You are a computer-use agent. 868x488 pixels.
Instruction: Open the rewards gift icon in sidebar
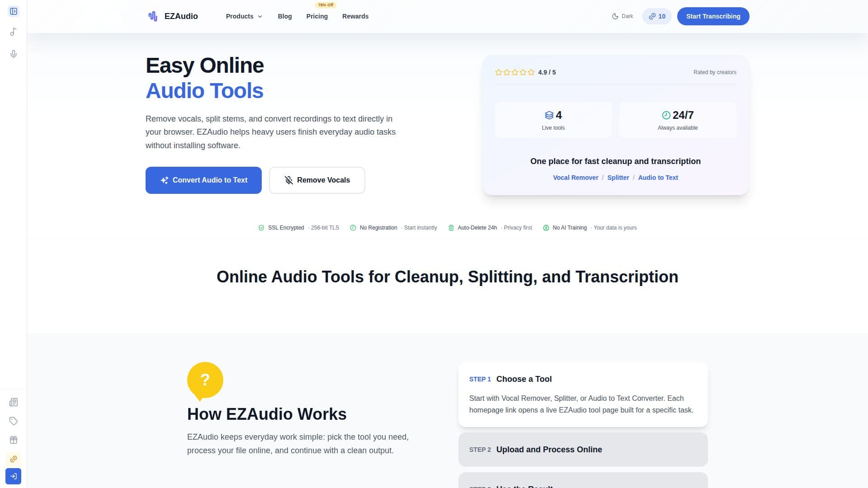[x=14, y=440]
